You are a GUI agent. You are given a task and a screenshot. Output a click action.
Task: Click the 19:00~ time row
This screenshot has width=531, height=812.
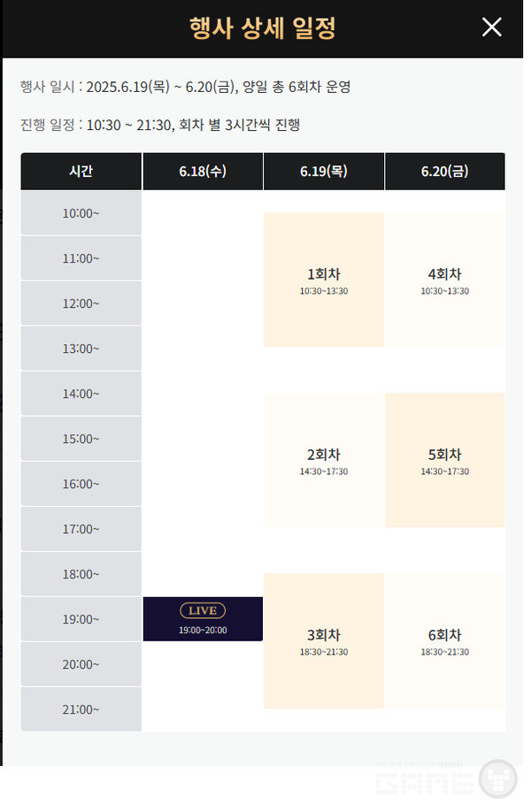click(81, 619)
